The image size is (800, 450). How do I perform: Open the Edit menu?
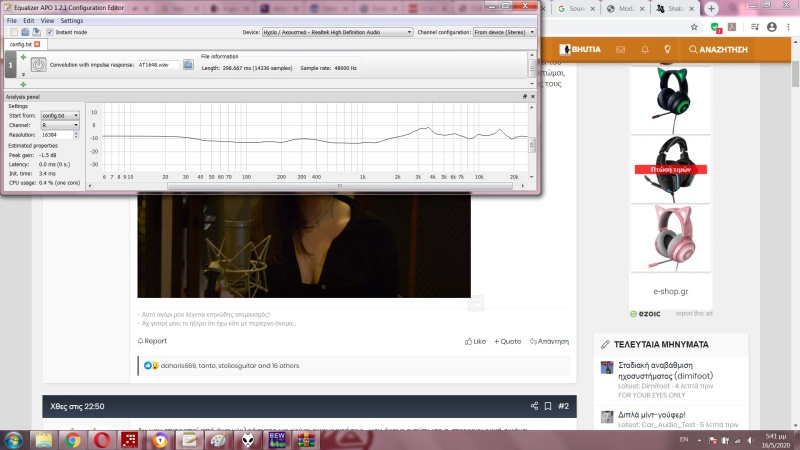[29, 20]
